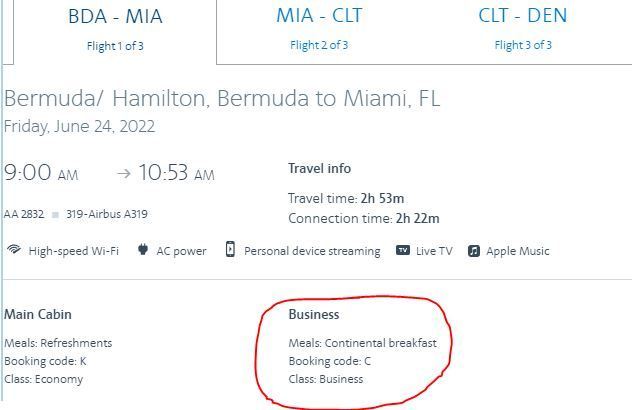The height and width of the screenshot is (410, 632).
Task: Click the Continental breakfast meal text
Action: 381,343
